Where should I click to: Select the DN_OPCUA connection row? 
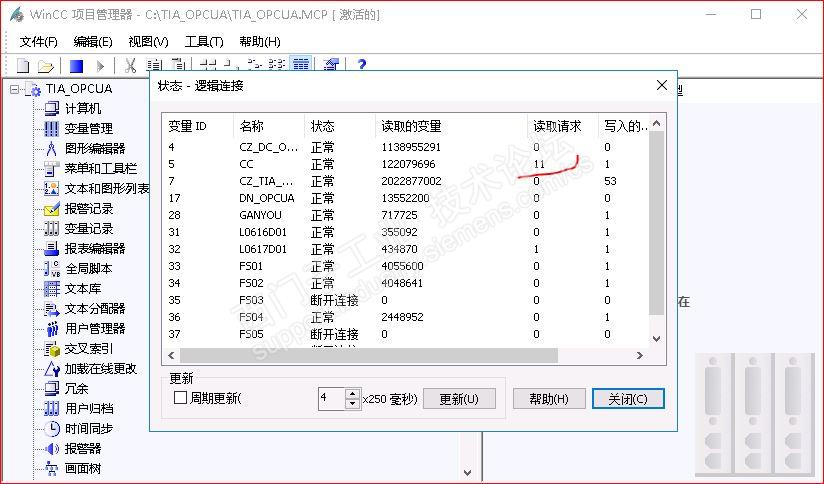point(406,198)
